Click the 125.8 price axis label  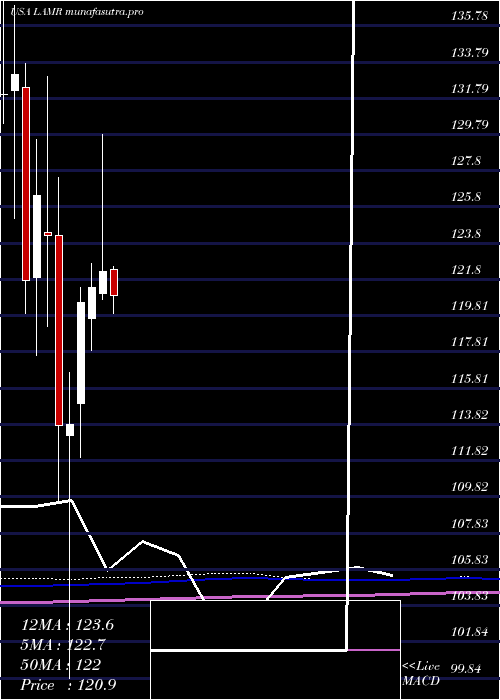pos(466,197)
